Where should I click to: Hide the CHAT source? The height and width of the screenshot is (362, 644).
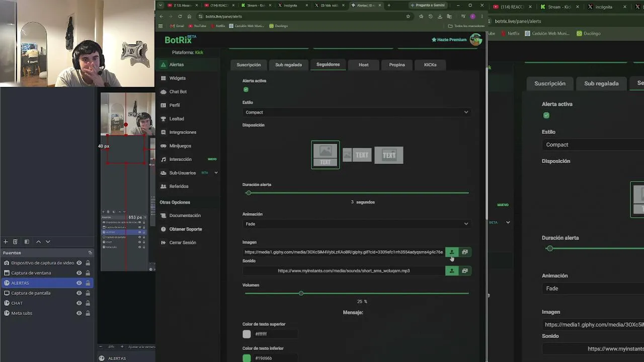[x=79, y=303]
